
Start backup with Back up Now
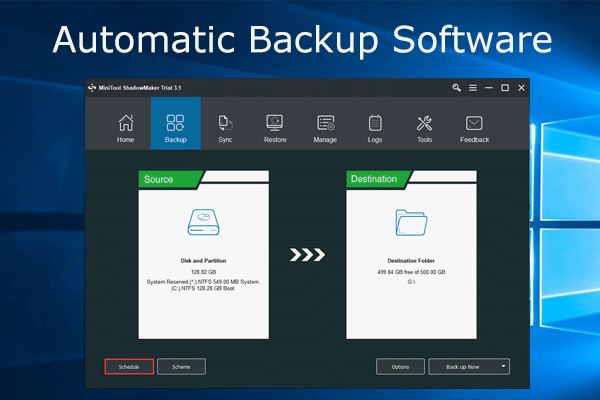coord(463,367)
